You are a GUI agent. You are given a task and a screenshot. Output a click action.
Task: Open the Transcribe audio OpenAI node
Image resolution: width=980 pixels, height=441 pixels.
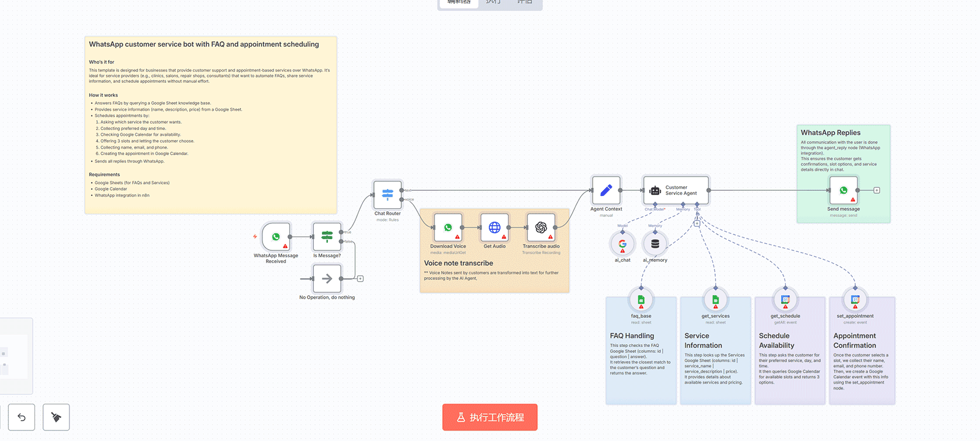(x=541, y=228)
